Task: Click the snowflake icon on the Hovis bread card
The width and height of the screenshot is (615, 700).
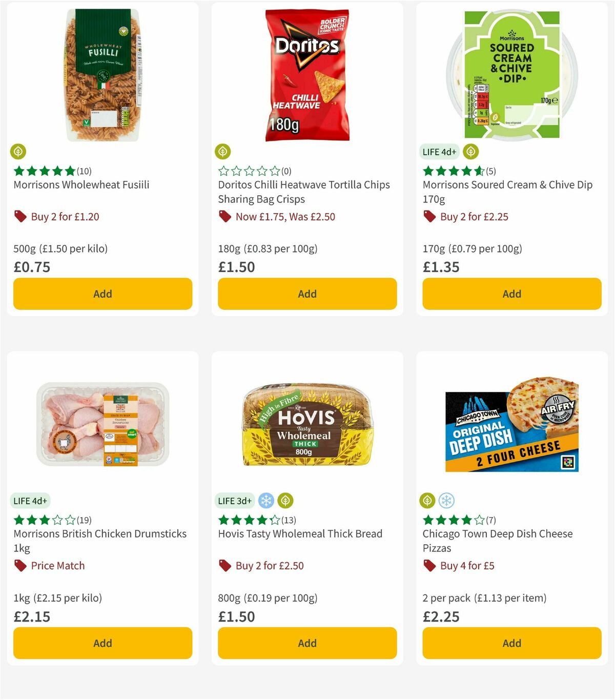Action: 266,501
